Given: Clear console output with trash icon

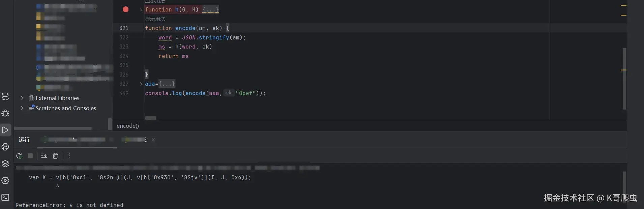Looking at the screenshot, I should pyautogui.click(x=55, y=156).
